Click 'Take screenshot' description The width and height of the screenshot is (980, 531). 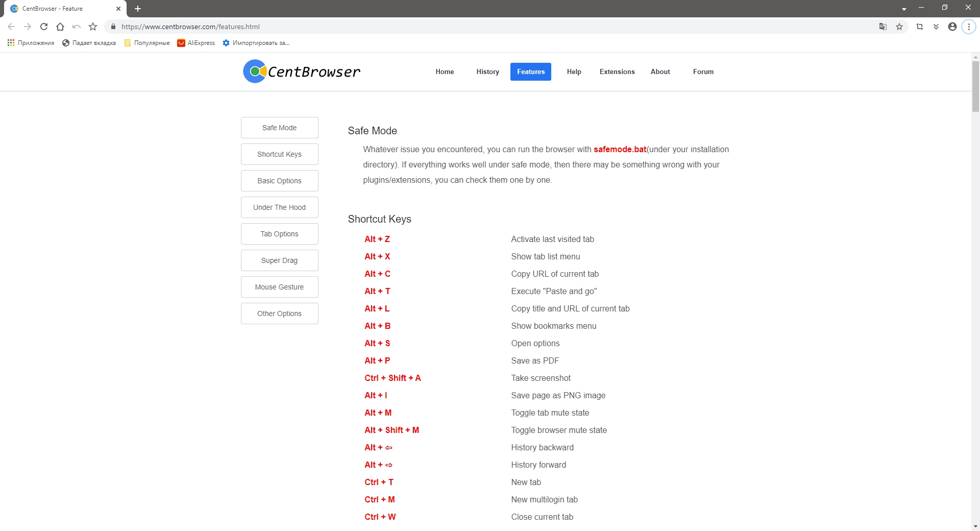pos(541,378)
